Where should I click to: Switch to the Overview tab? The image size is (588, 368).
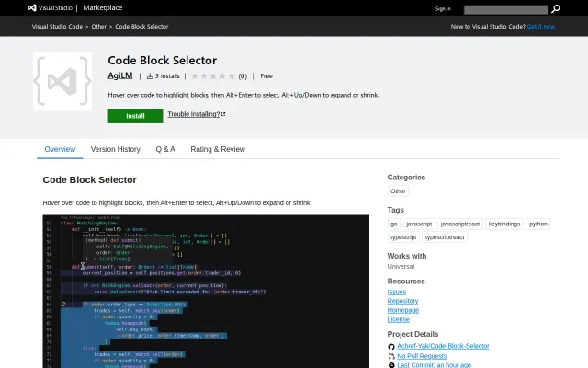(60, 149)
